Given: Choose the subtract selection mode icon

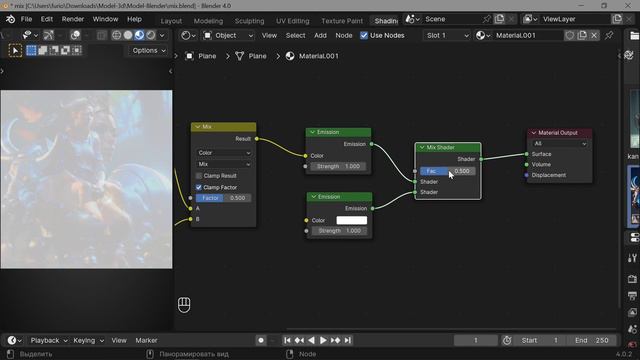Looking at the screenshot, I should 54,50.
